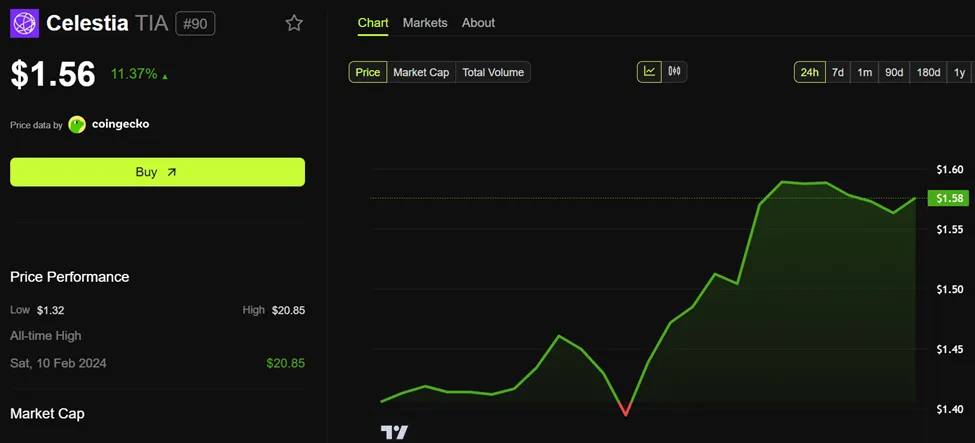Viewport: 975px width, 443px height.
Task: Set chart range to 90d
Action: 894,72
